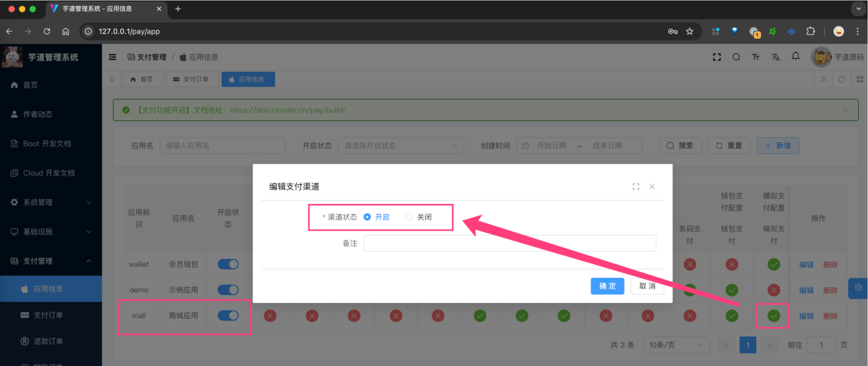Click the page fullscreen icon in navbar
The width and height of the screenshot is (868, 366).
(x=717, y=57)
